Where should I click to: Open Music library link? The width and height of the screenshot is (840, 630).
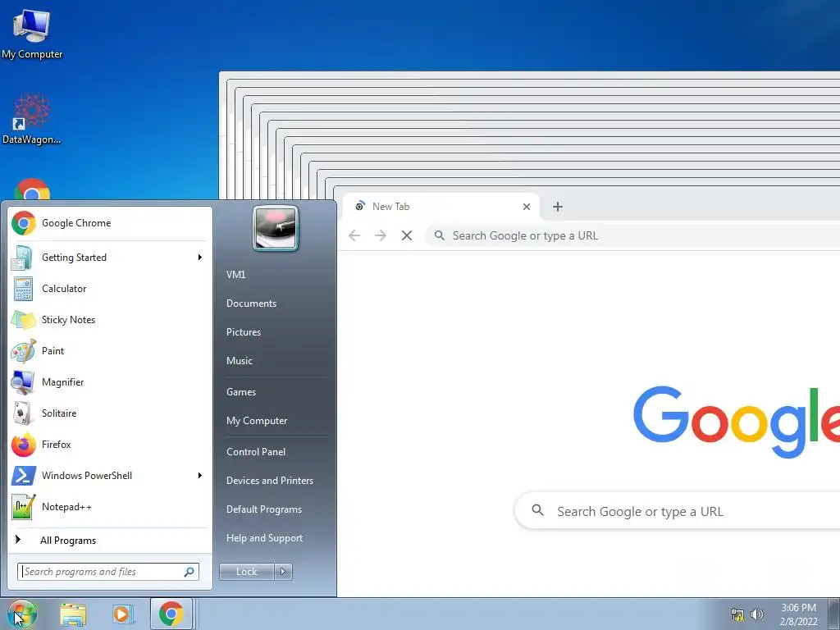tap(240, 361)
